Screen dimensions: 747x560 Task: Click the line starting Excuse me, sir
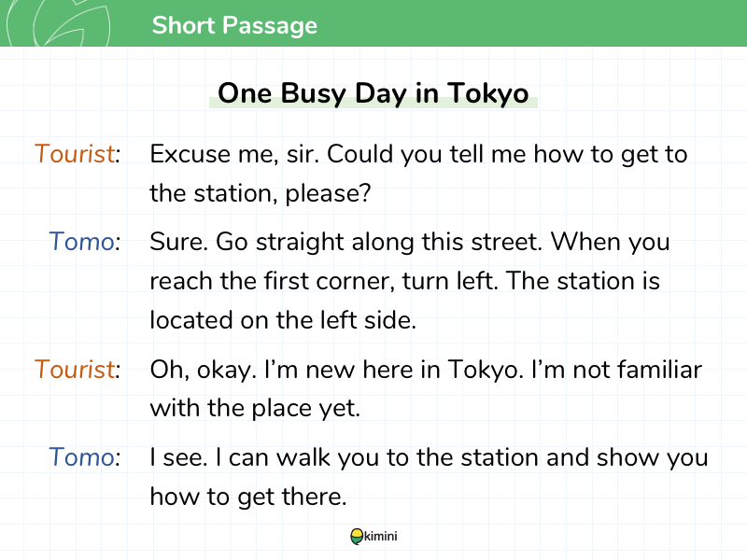pos(418,155)
